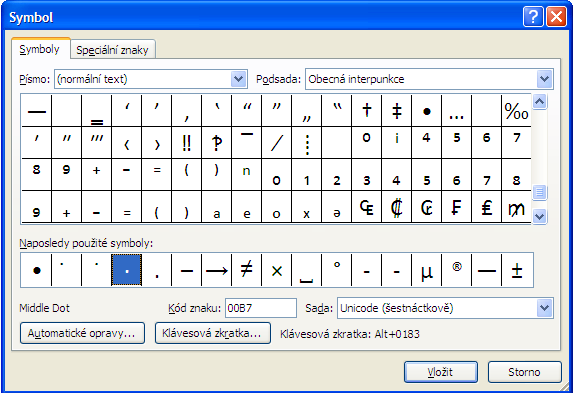The image size is (573, 393).
Task: Pick the French franc ₣ sign
Action: point(456,207)
